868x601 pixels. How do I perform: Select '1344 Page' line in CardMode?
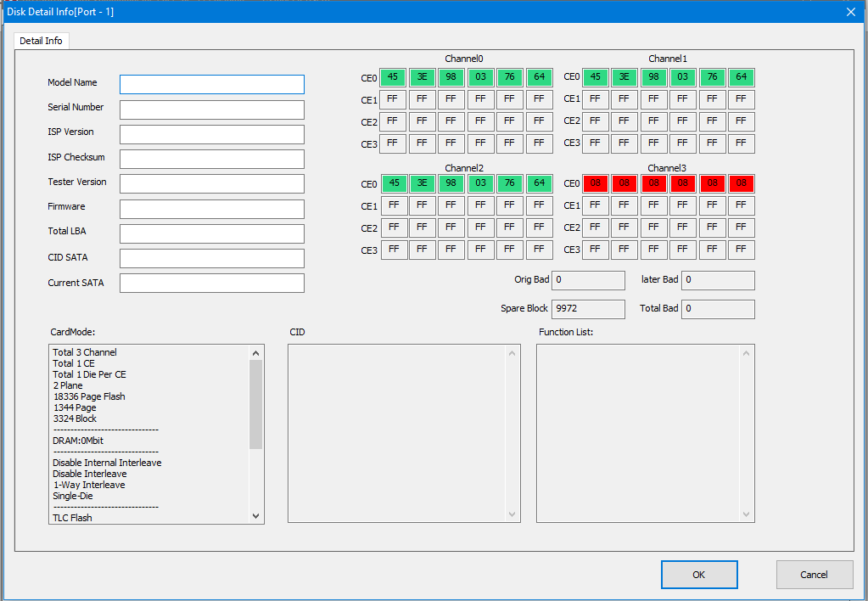click(74, 407)
